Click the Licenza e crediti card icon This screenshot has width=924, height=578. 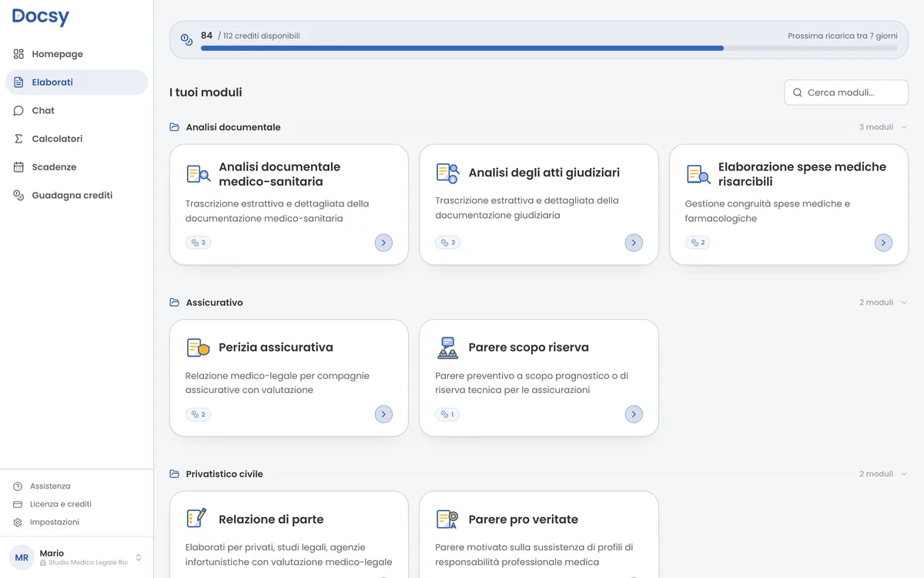tap(18, 504)
